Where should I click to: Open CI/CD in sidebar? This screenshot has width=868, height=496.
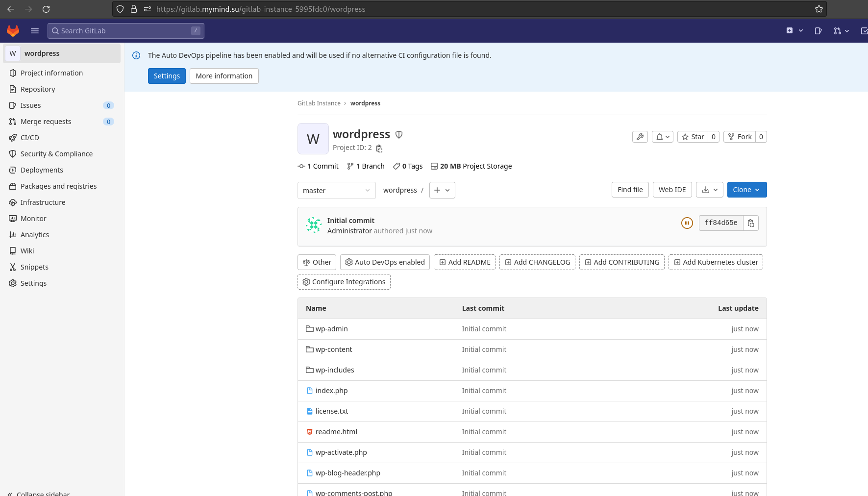(62, 138)
